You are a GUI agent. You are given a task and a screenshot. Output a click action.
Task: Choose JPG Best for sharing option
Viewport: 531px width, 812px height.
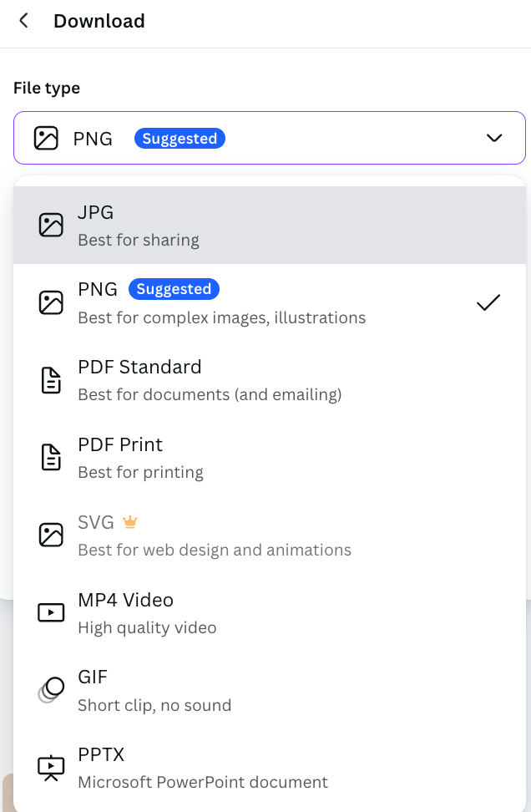click(x=269, y=226)
